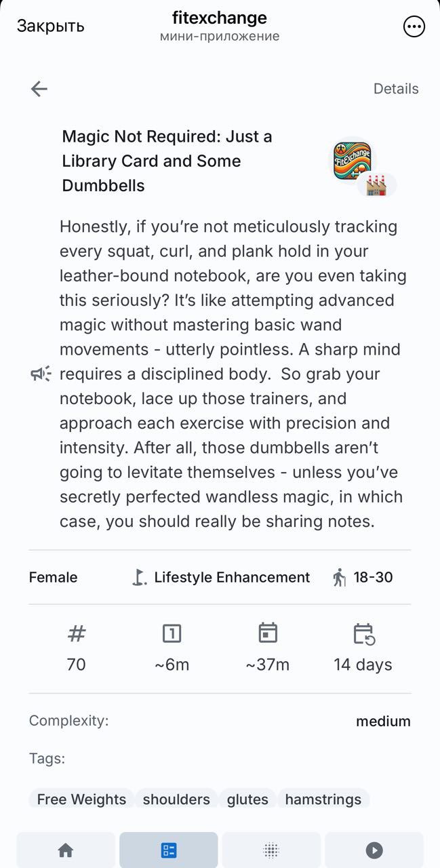The image size is (440, 868).
Task: Select the program details icon in bottom bar
Action: (x=168, y=850)
